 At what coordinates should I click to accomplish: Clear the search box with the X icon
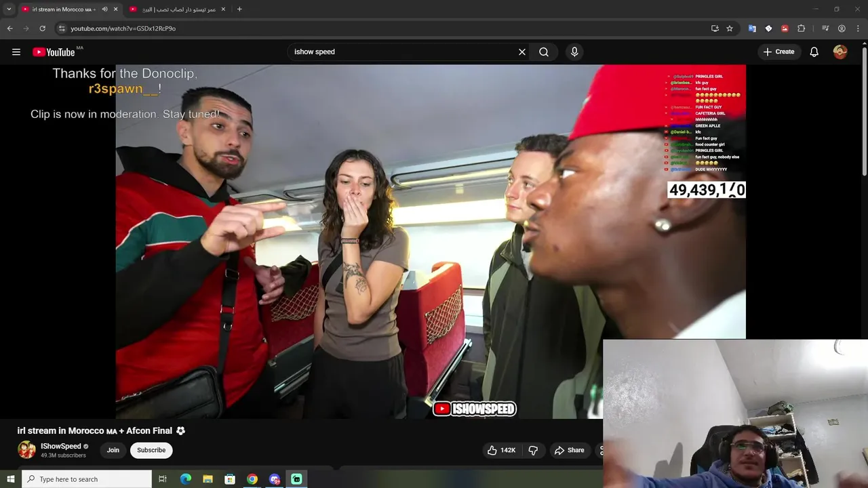pos(522,52)
